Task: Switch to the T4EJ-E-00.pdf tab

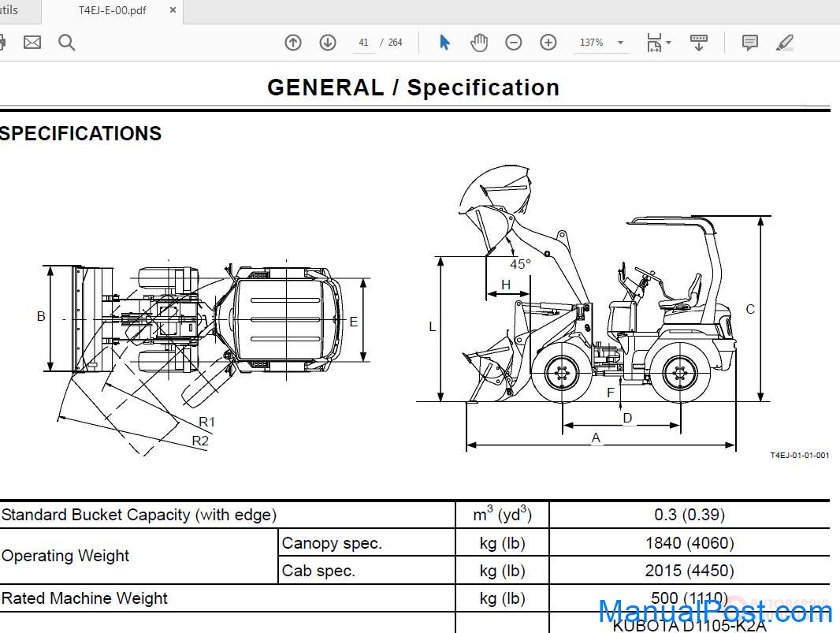Action: coord(113,11)
